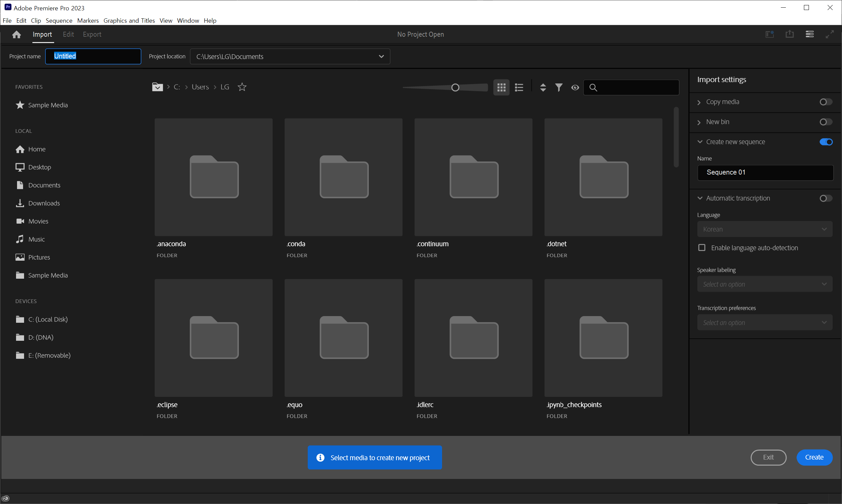Open the Quick Export share icon
Image resolution: width=842 pixels, height=504 pixels.
tap(789, 34)
